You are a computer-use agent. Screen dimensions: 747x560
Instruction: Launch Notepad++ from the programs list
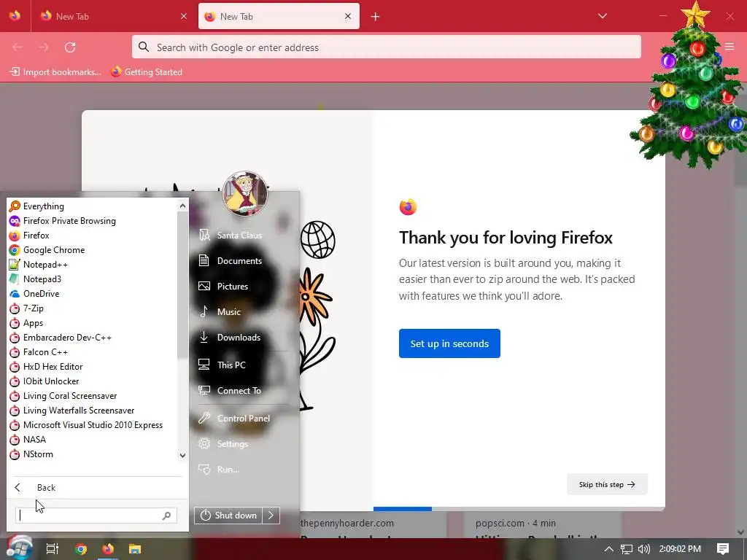click(x=93, y=265)
